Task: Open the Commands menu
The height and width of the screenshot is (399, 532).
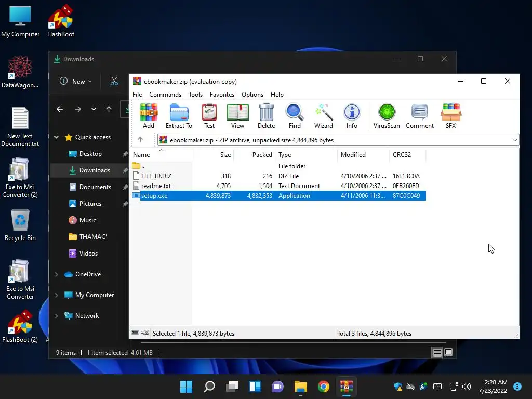Action: click(x=165, y=95)
